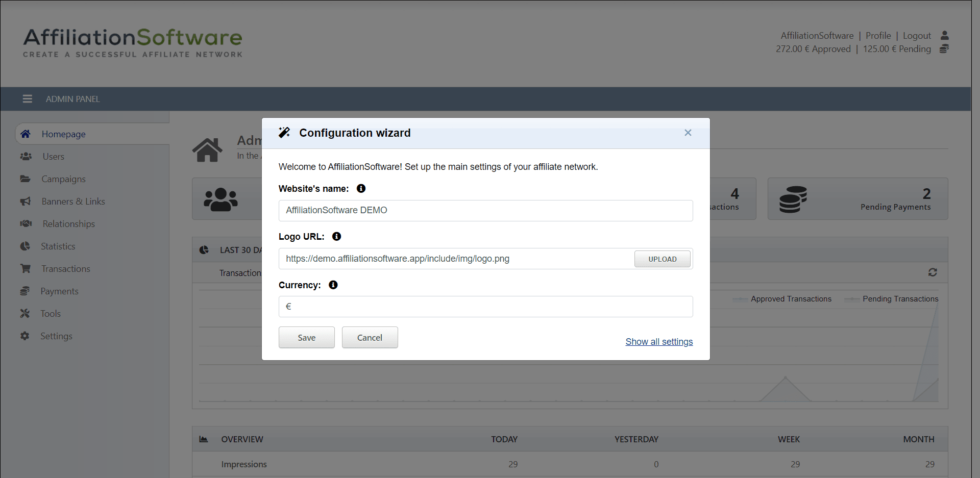Click the info icon beside Currency label
The width and height of the screenshot is (980, 478).
pos(333,285)
